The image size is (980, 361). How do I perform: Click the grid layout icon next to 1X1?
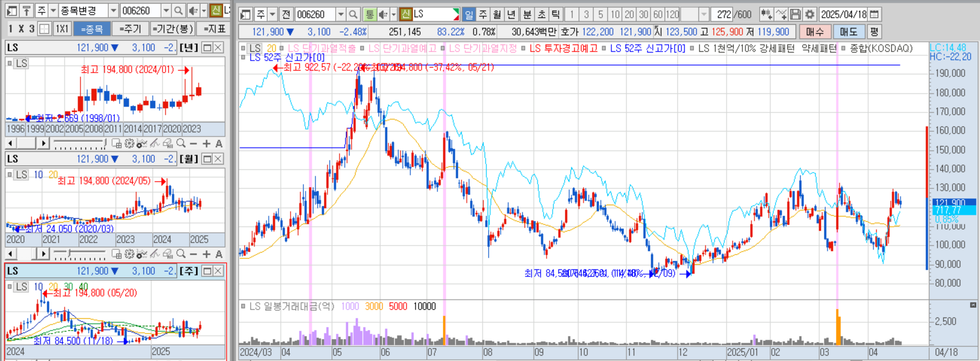[x=45, y=29]
